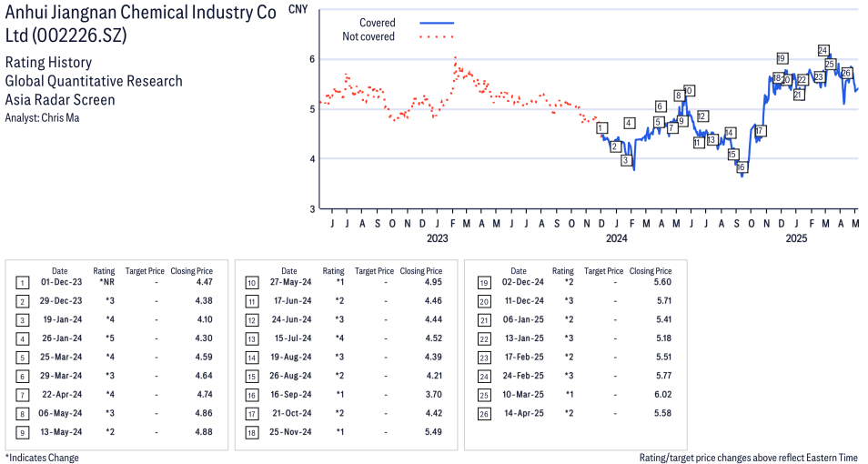This screenshot has width=868, height=464.
Task: Click marker 26 on the price chart
Action: tap(846, 73)
